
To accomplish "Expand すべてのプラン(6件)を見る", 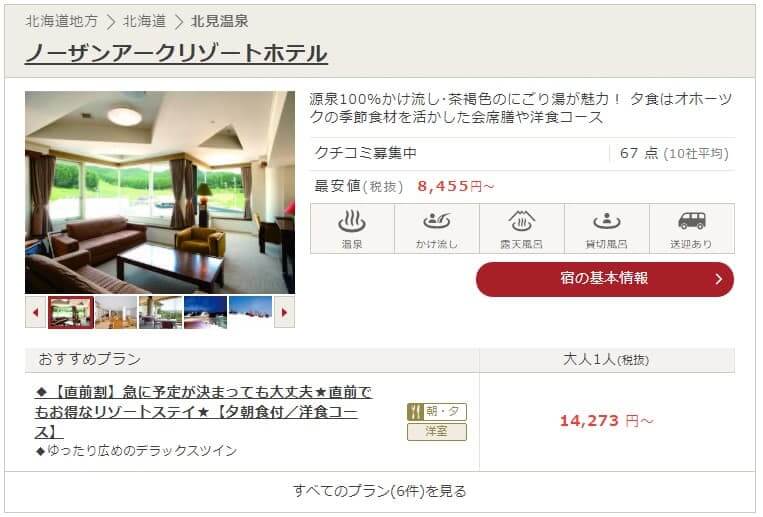I will 380,491.
